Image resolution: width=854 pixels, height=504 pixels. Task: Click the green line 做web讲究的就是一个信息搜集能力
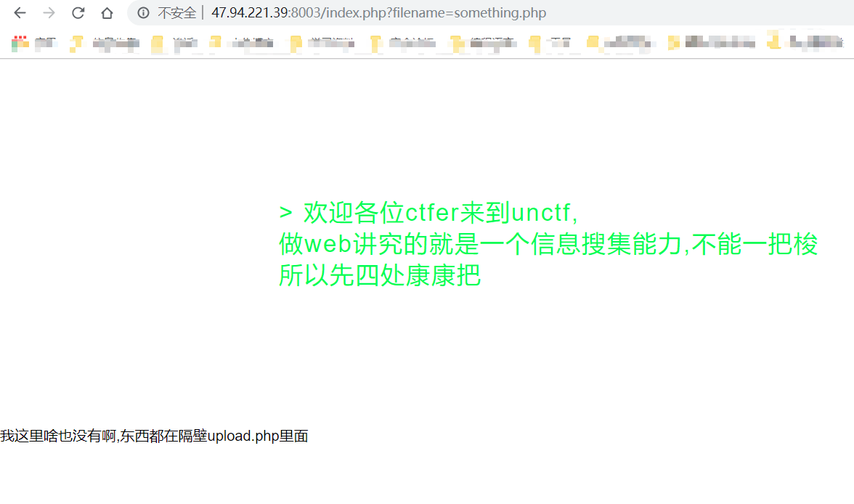[x=548, y=243]
